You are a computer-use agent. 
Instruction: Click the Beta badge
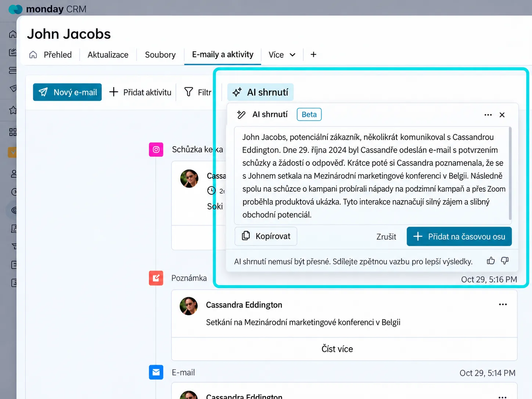click(x=309, y=115)
